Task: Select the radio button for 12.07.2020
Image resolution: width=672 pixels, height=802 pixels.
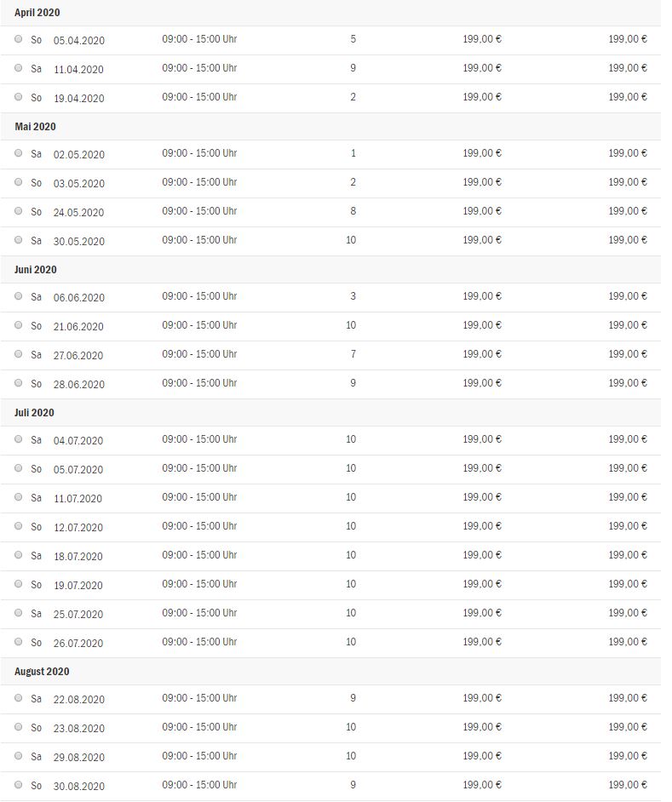Action: click(19, 526)
